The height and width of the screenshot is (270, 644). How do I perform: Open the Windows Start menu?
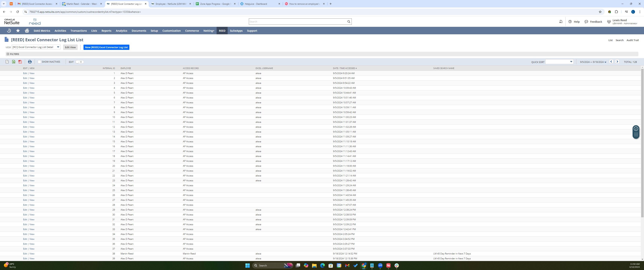coord(247,265)
